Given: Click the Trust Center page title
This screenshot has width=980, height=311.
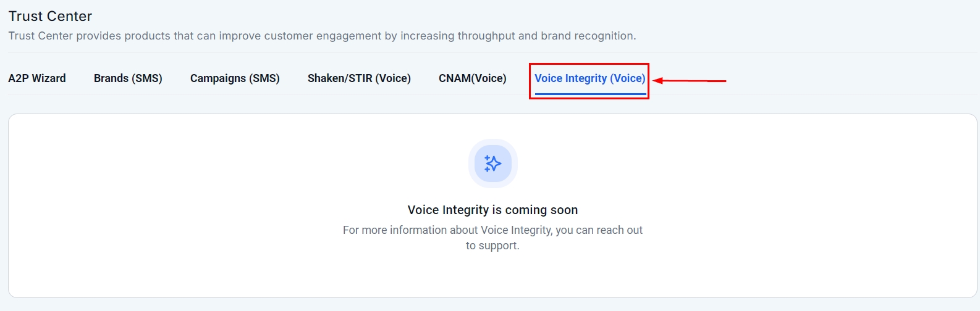Looking at the screenshot, I should [50, 16].
